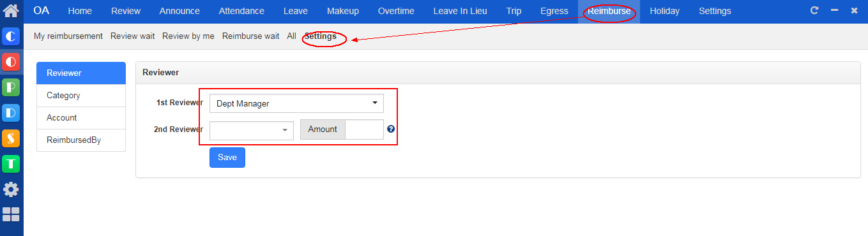Show My reimbursement list

tap(68, 36)
